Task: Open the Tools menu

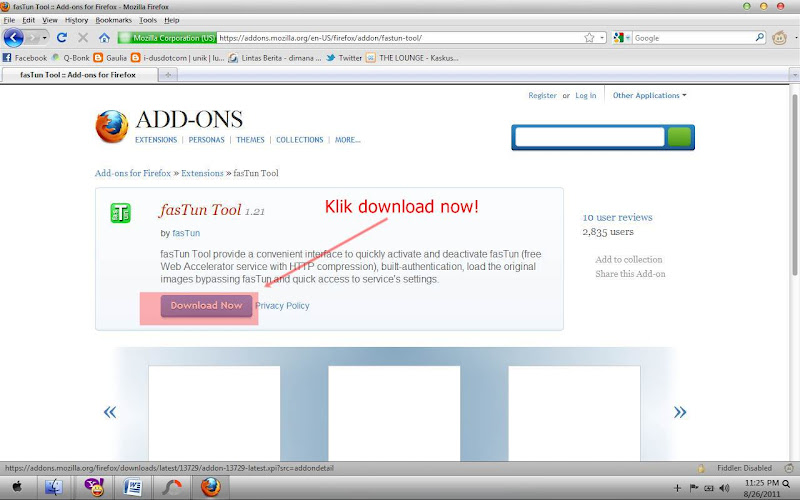Action: (148, 20)
